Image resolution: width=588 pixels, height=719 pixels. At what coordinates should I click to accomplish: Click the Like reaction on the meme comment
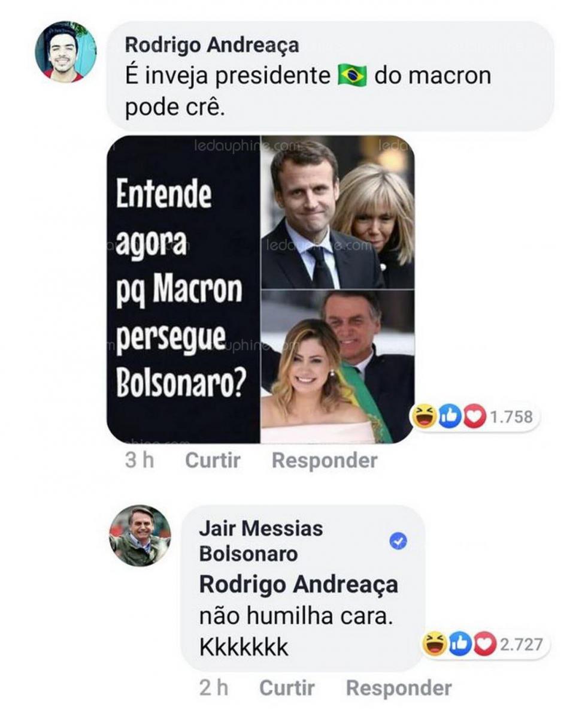[x=450, y=417]
